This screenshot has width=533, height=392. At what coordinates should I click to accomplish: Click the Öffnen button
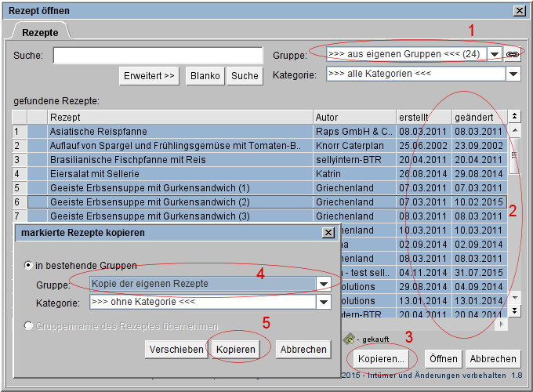444,359
